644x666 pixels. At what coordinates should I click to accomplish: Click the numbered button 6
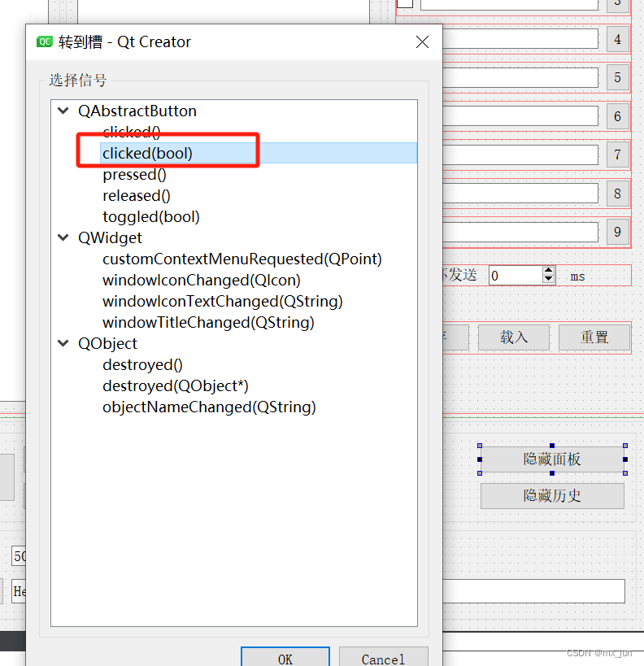click(618, 116)
